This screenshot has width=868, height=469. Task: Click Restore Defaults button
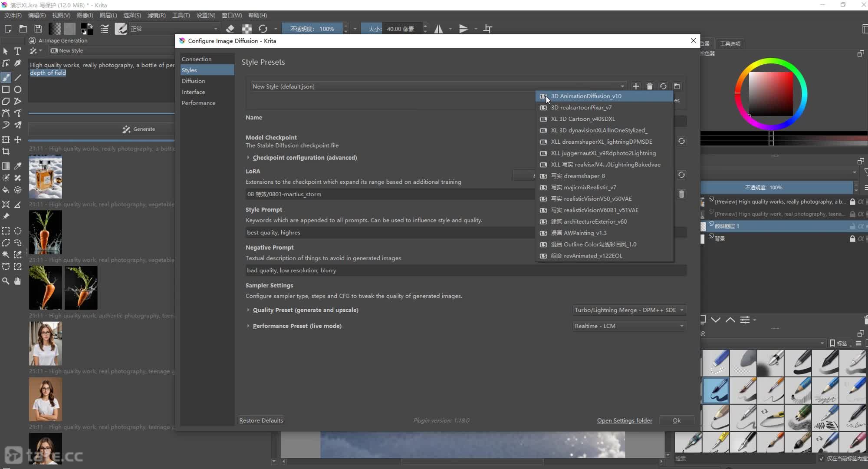(x=261, y=420)
